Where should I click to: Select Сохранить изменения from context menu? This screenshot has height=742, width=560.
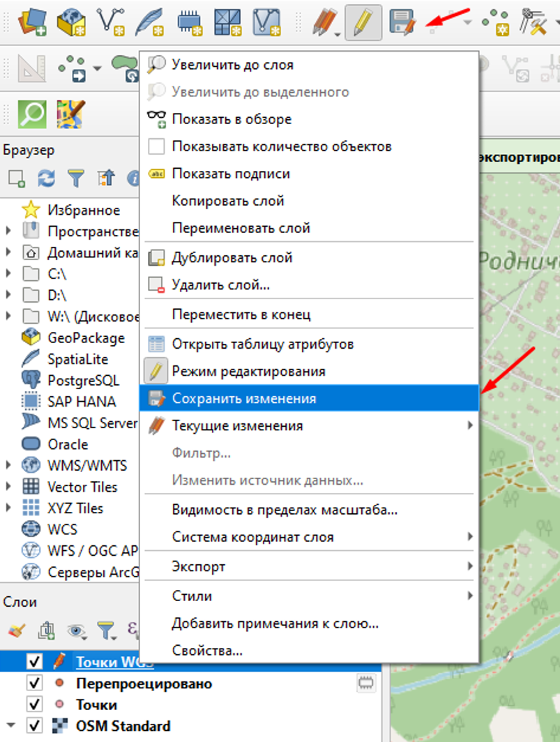pyautogui.click(x=243, y=399)
